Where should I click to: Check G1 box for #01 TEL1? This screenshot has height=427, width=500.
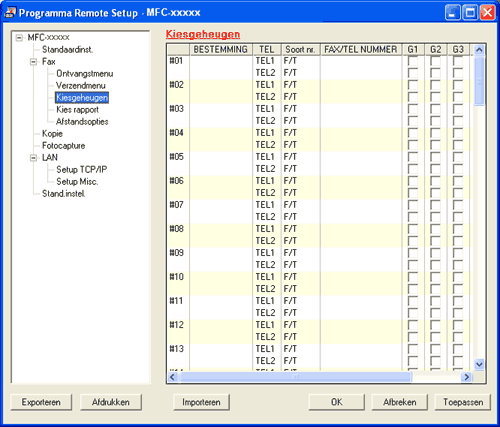[x=413, y=61]
